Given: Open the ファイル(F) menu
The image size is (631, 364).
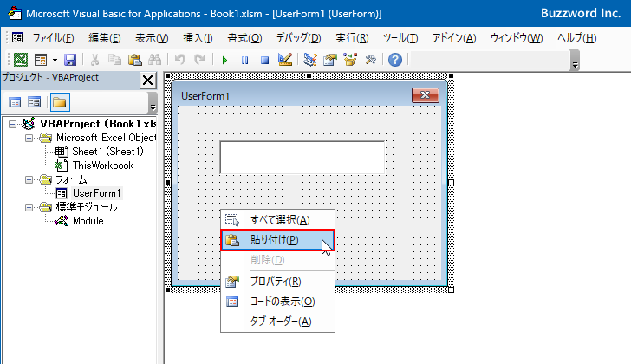Looking at the screenshot, I should coord(53,38).
